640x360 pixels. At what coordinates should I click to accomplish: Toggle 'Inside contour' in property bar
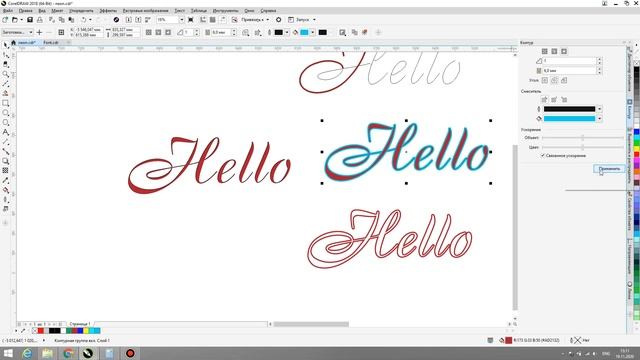pos(158,32)
